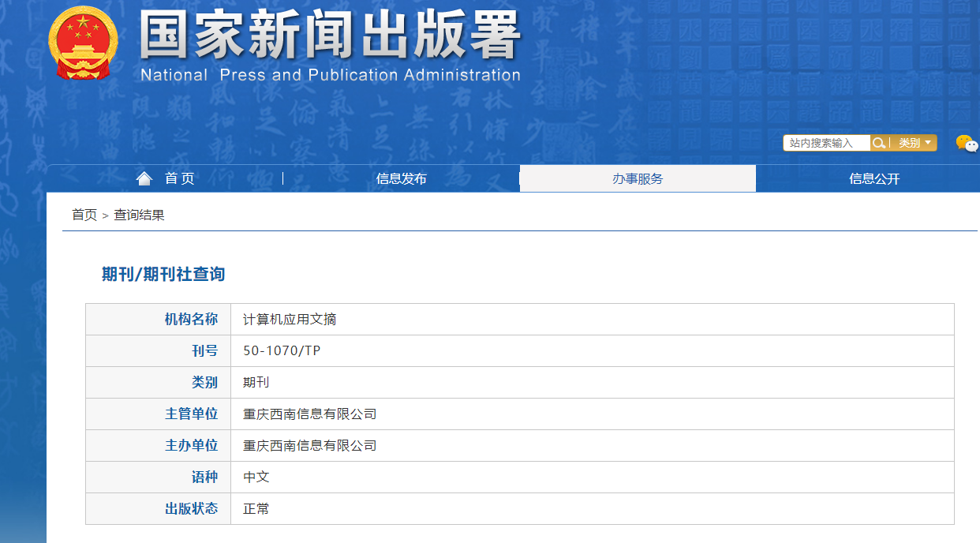Click the National Press and Publication Administration text
Screen dimensions: 980x543
[x=330, y=76]
